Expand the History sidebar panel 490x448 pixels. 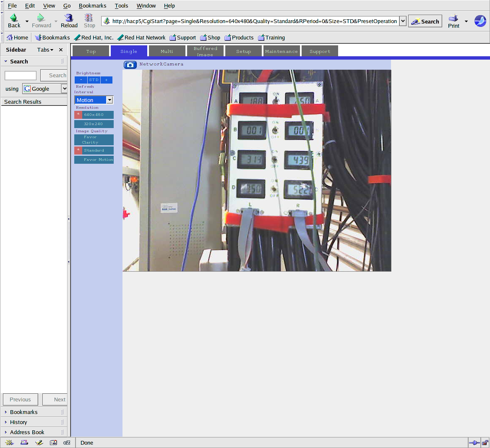(5, 422)
